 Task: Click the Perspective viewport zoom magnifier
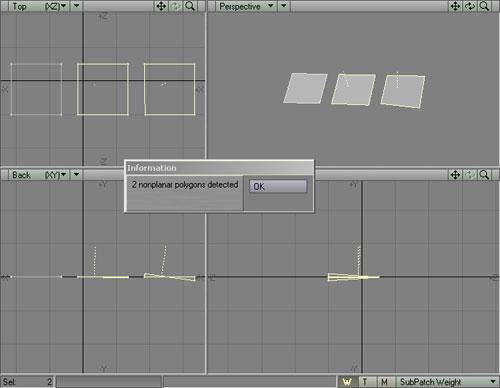point(484,6)
